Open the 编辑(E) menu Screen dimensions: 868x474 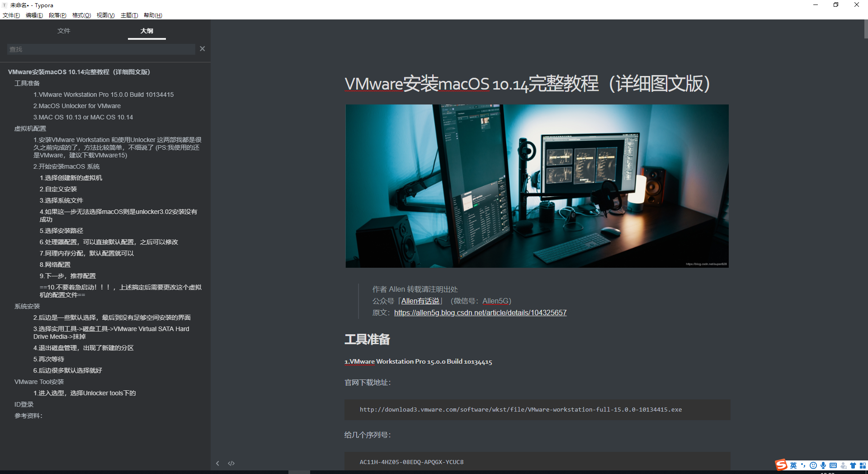34,15
